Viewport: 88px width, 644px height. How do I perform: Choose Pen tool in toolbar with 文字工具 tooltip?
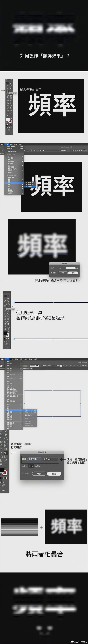pyautogui.click(x=7, y=88)
